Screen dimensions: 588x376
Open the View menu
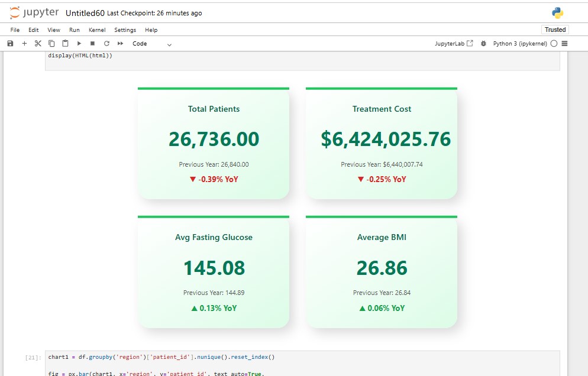(x=54, y=30)
